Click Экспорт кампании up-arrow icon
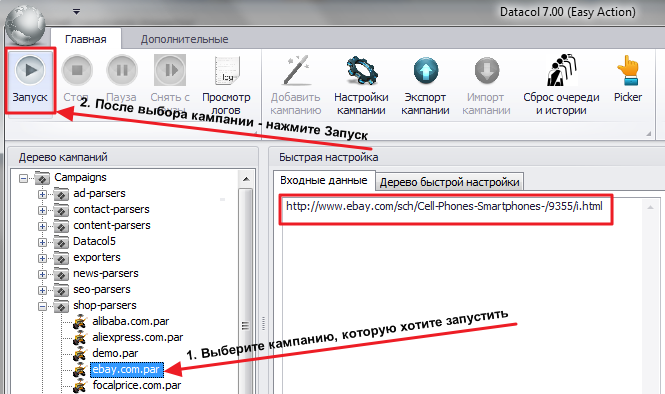This screenshot has width=665, height=394. coord(425,70)
